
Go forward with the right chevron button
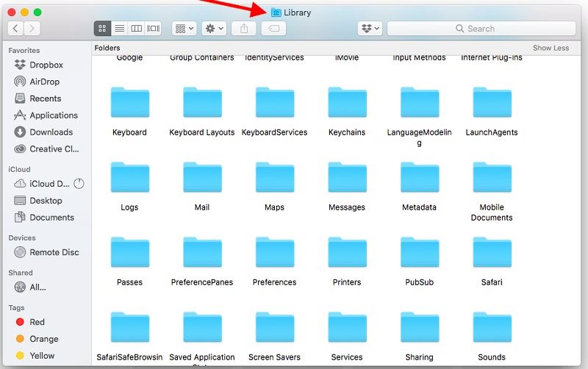pyautogui.click(x=32, y=29)
